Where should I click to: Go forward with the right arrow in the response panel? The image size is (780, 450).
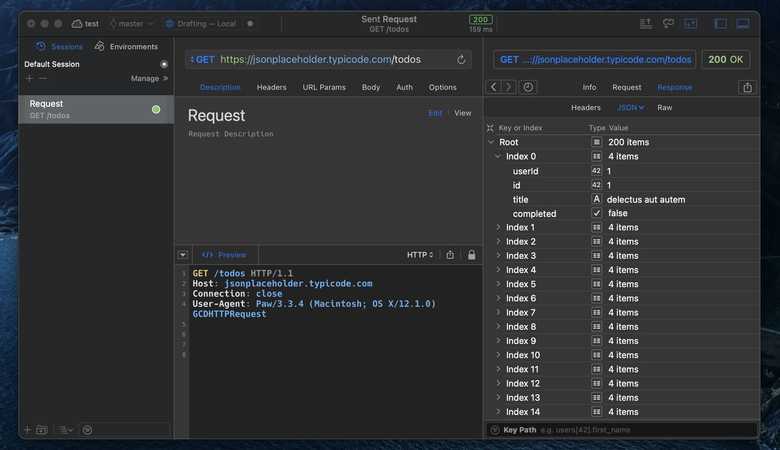pos(508,87)
